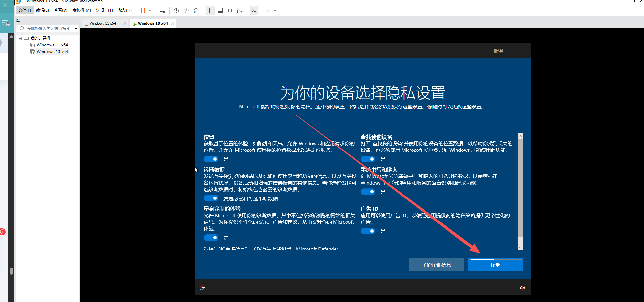This screenshot has height=302, width=644.
Task: Open the 编辑(E) menu
Action: click(42, 10)
